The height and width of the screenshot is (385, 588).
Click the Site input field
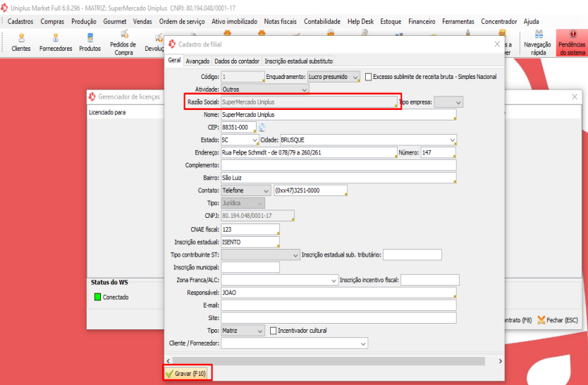pos(338,318)
